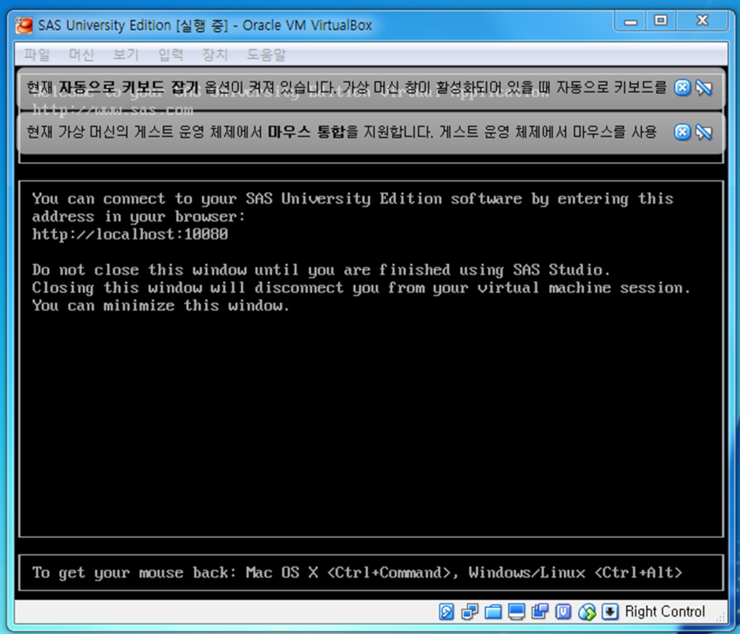Click the 'To get your mouse back' line

click(357, 573)
